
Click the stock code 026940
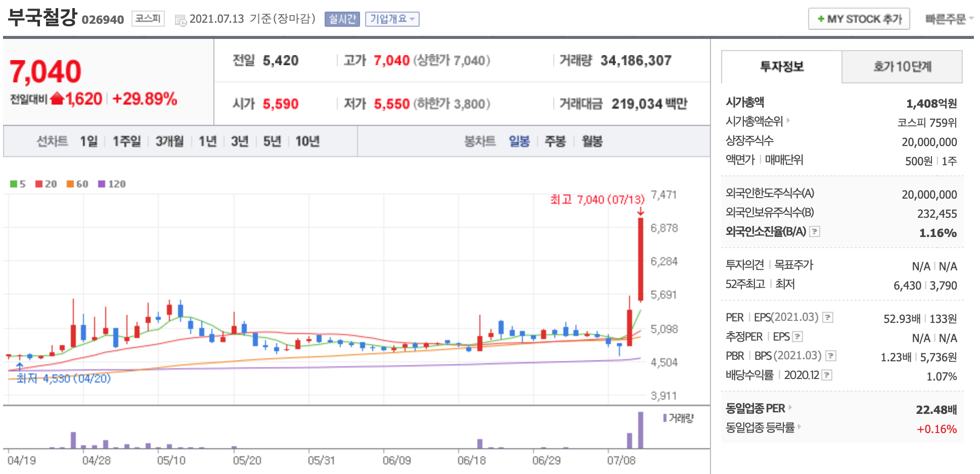point(103,20)
